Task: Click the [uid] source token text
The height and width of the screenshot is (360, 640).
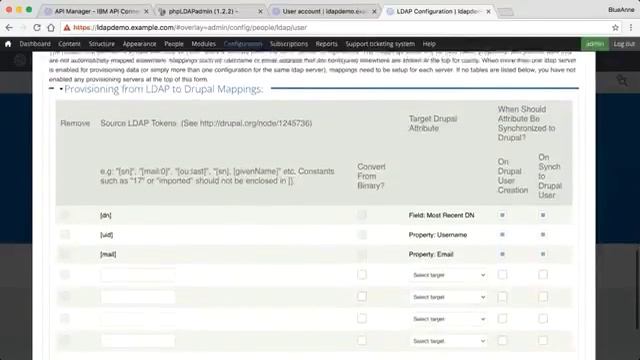Action: [107, 235]
